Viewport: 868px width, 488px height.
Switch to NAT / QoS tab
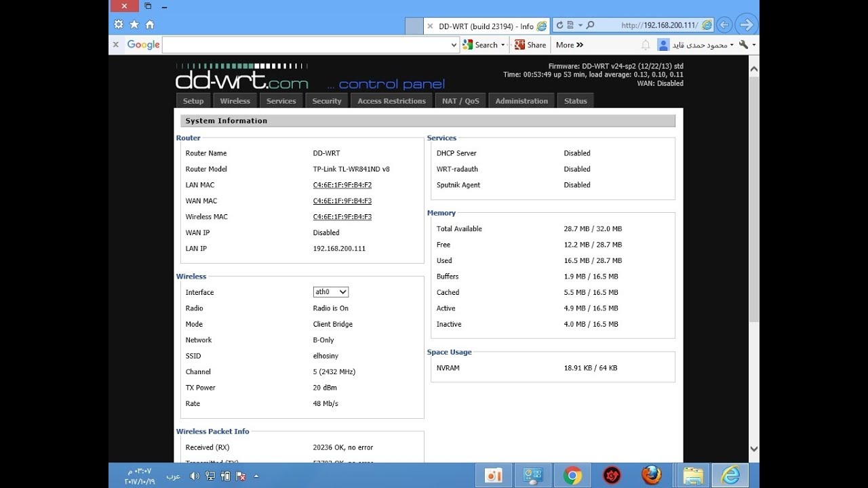[460, 101]
